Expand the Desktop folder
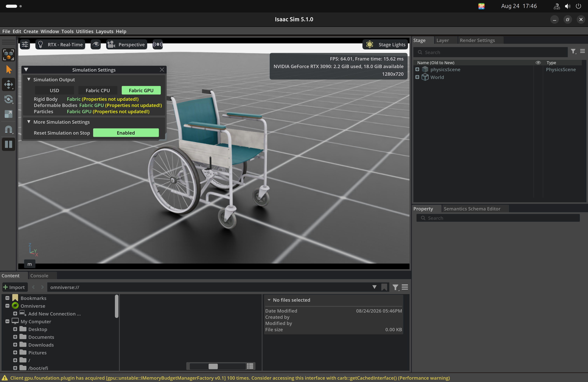This screenshot has height=382, width=588. tap(15, 329)
